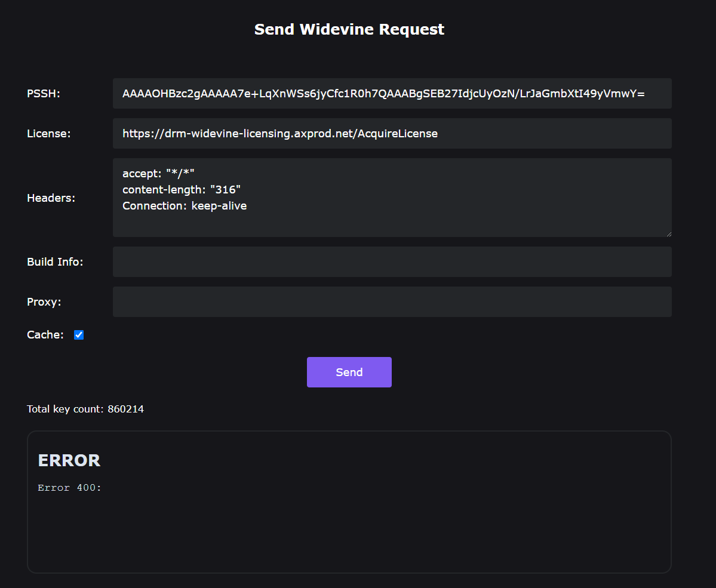The height and width of the screenshot is (588, 716).
Task: Click inside the Headers text area
Action: [392, 198]
